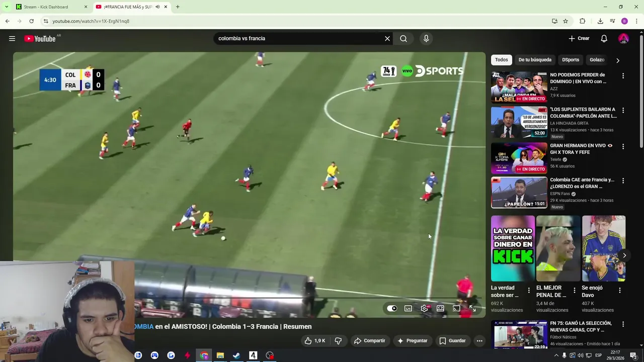
Task: Select the DSports filter chip
Action: [571, 60]
